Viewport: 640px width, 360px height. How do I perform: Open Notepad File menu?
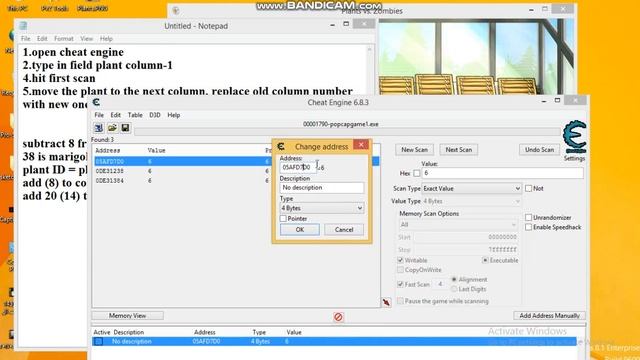pos(25,39)
